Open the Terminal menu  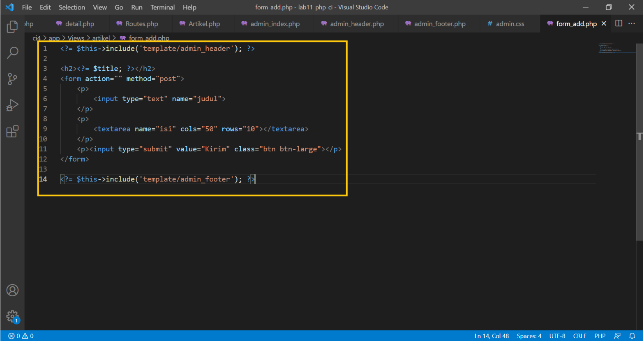coord(163,7)
